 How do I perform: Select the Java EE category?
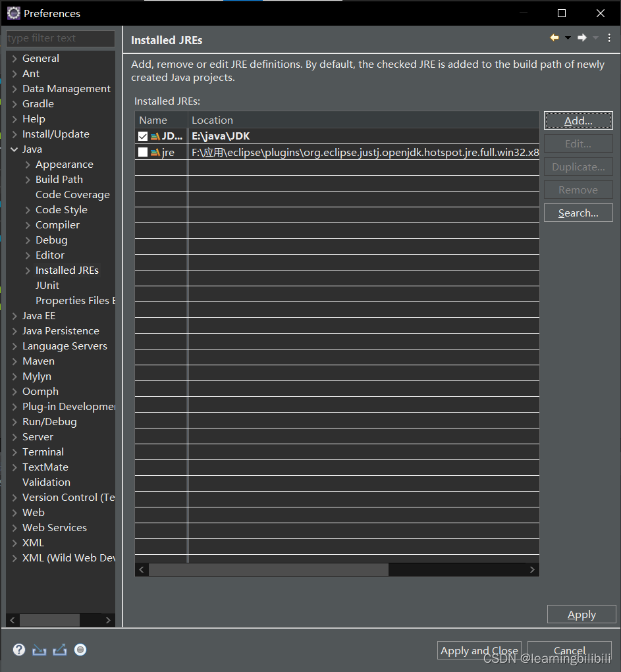point(39,316)
